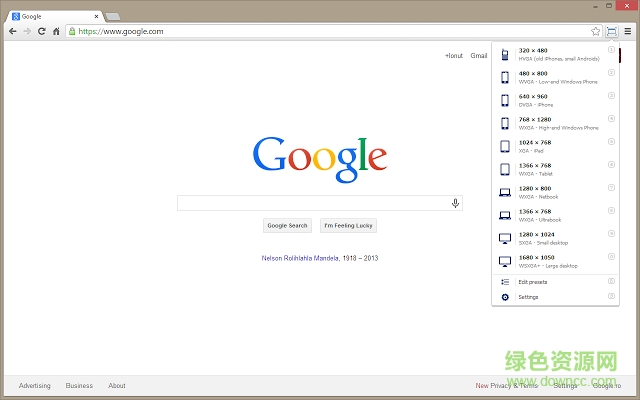Select the Google browser tab
640x400 pixels.
pos(55,17)
